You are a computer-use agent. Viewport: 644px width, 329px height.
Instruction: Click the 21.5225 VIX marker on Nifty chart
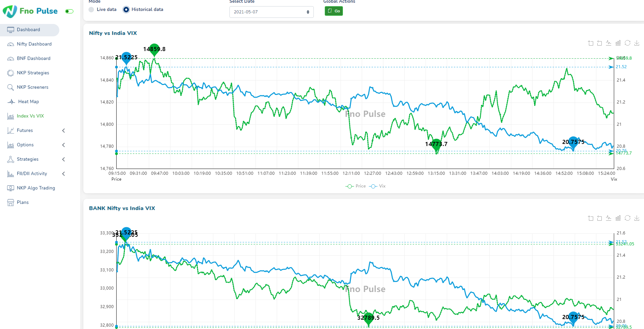126,59
